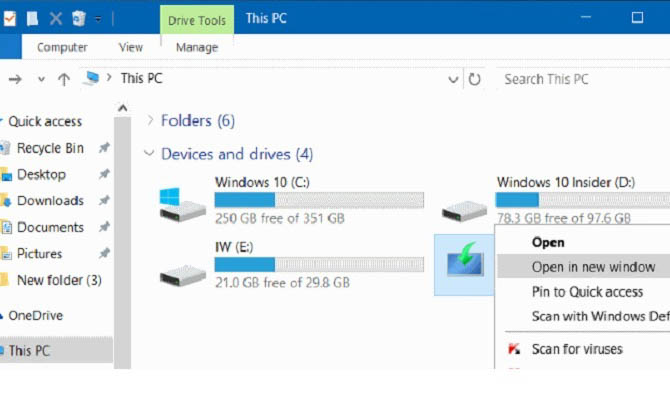The height and width of the screenshot is (402, 670).
Task: Click the Windows 10 (C:) usage bar
Action: (x=319, y=200)
